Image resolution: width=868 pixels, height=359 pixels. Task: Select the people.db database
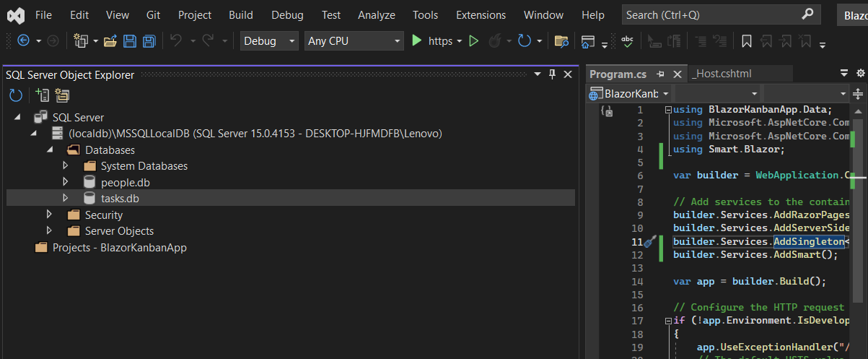[x=126, y=182]
